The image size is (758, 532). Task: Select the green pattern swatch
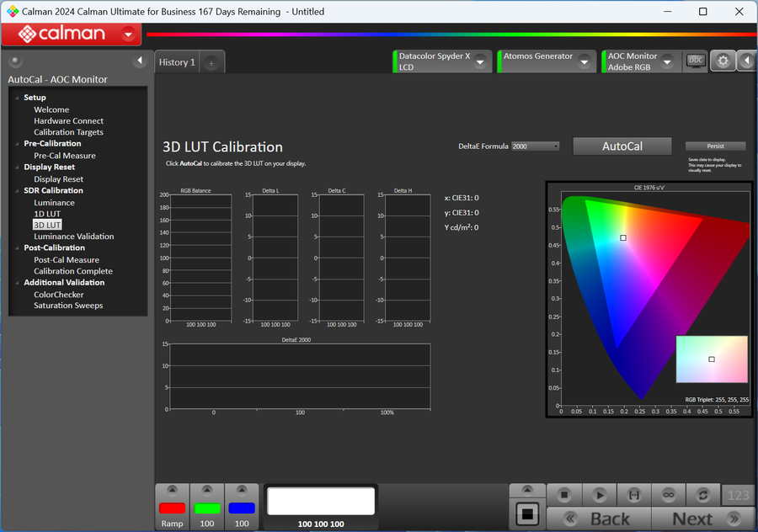pos(207,508)
